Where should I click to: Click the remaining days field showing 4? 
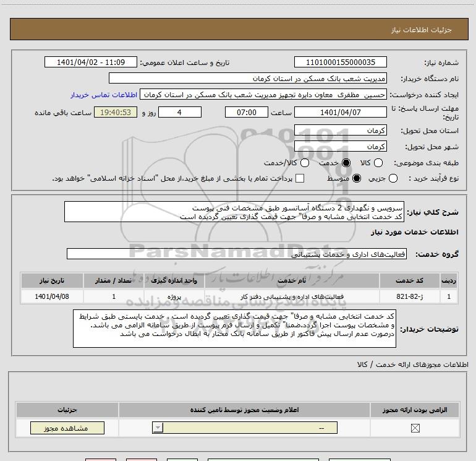(180, 112)
